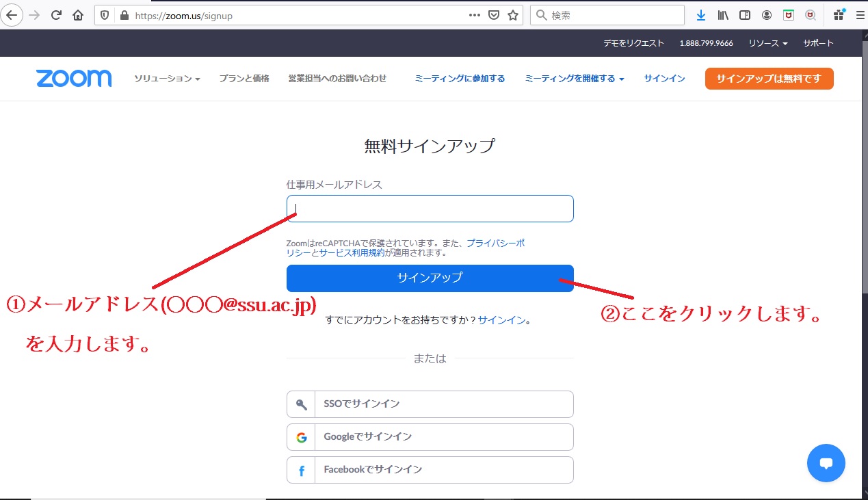Save page to Pocket icon

coord(494,15)
